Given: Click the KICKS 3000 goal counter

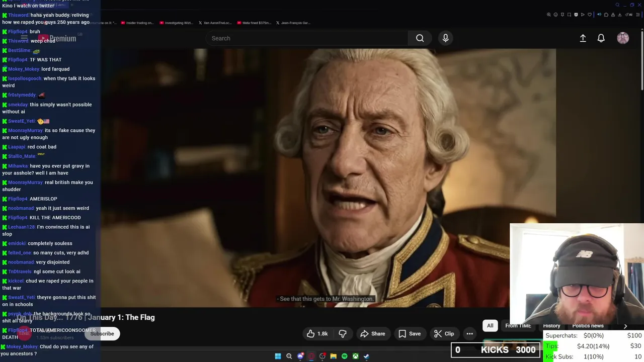Looking at the screenshot, I should (496, 350).
